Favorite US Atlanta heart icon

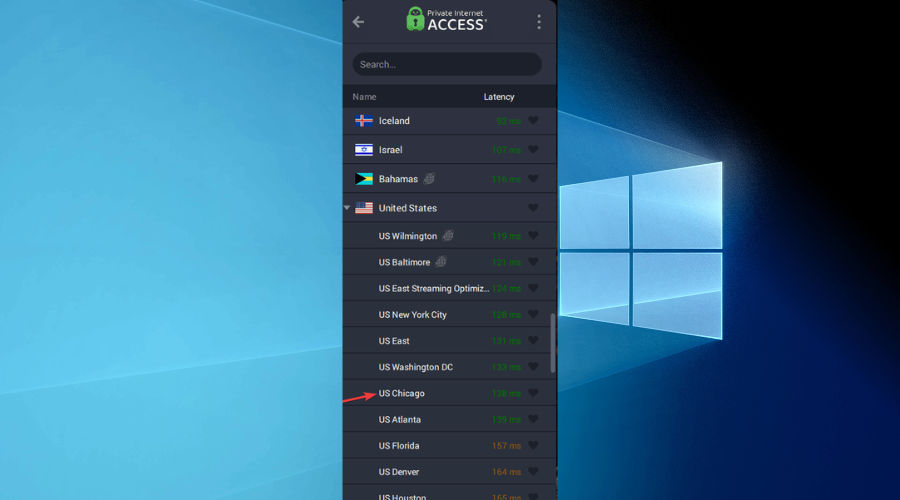coord(533,420)
